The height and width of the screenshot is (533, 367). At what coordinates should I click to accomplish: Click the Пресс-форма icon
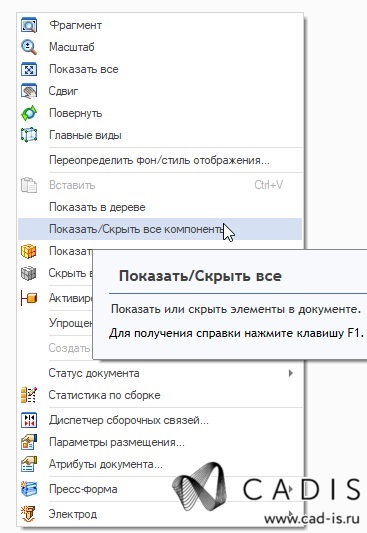pyautogui.click(x=29, y=489)
